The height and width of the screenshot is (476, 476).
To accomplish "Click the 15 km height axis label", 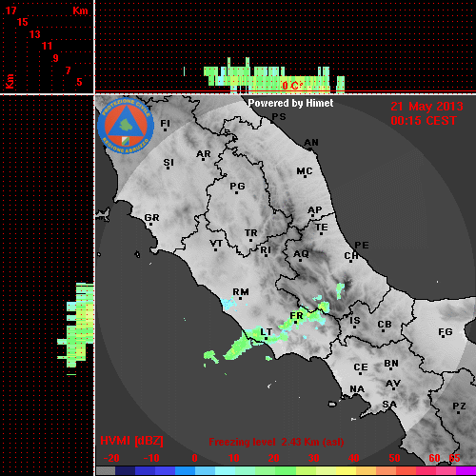I will point(23,22).
